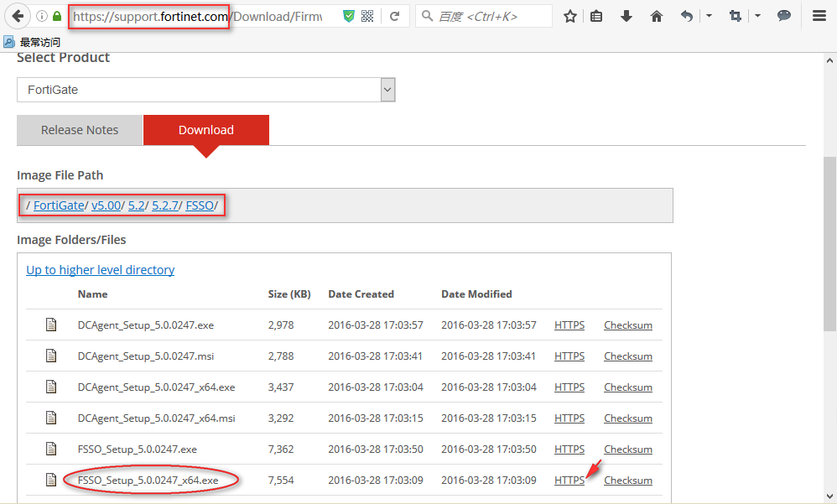The width and height of the screenshot is (837, 504).
Task: Open 5.2 link in file path
Action: [136, 205]
